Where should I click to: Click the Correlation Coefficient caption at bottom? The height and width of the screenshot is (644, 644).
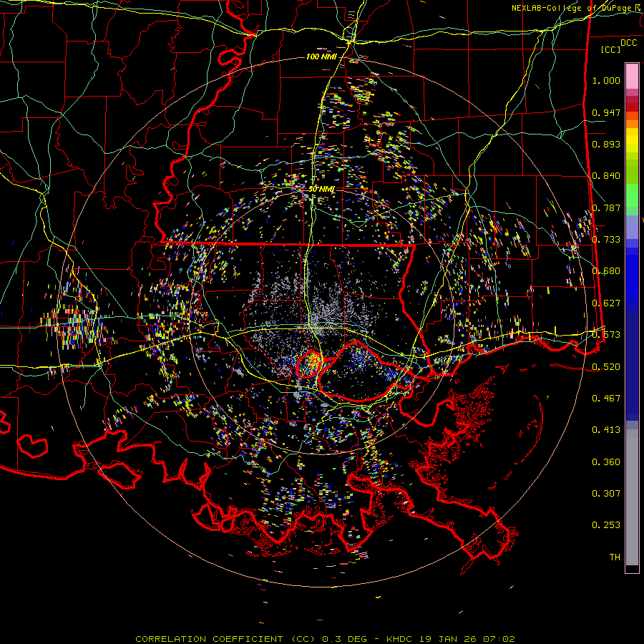point(325,638)
